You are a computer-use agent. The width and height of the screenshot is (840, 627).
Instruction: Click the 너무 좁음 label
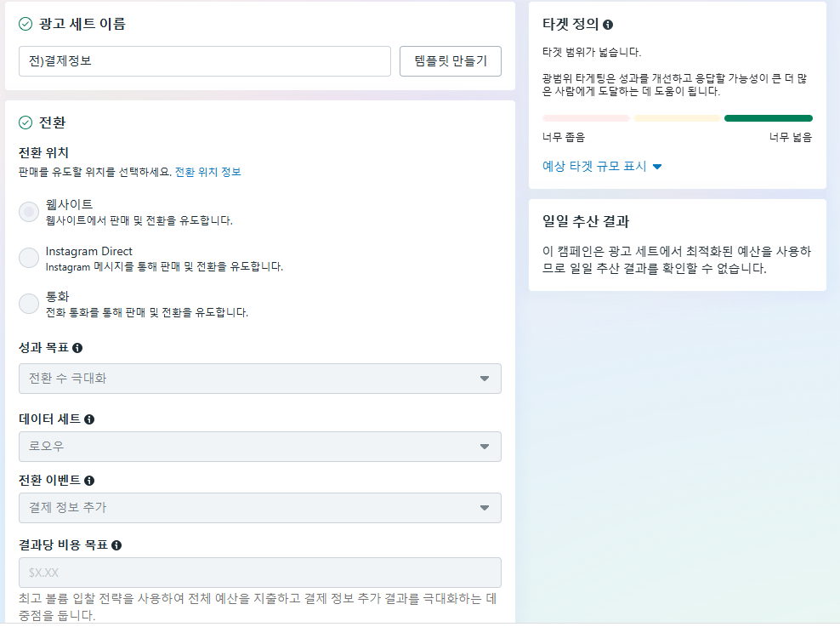(564, 137)
